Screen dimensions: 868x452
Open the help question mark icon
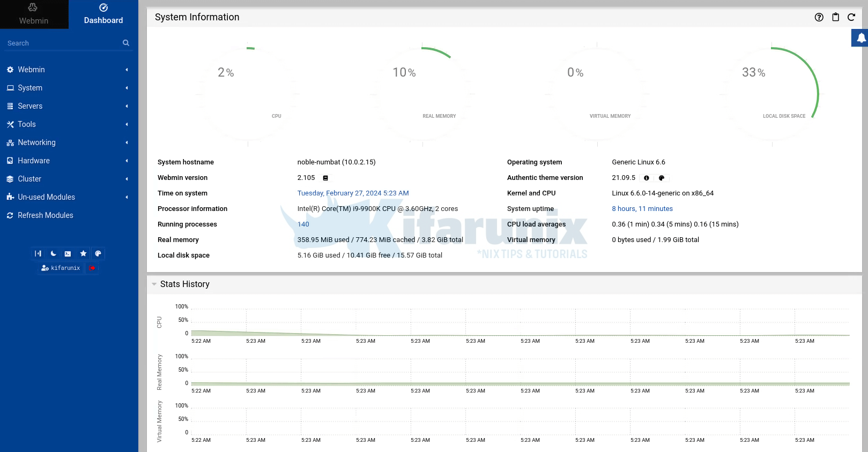819,17
